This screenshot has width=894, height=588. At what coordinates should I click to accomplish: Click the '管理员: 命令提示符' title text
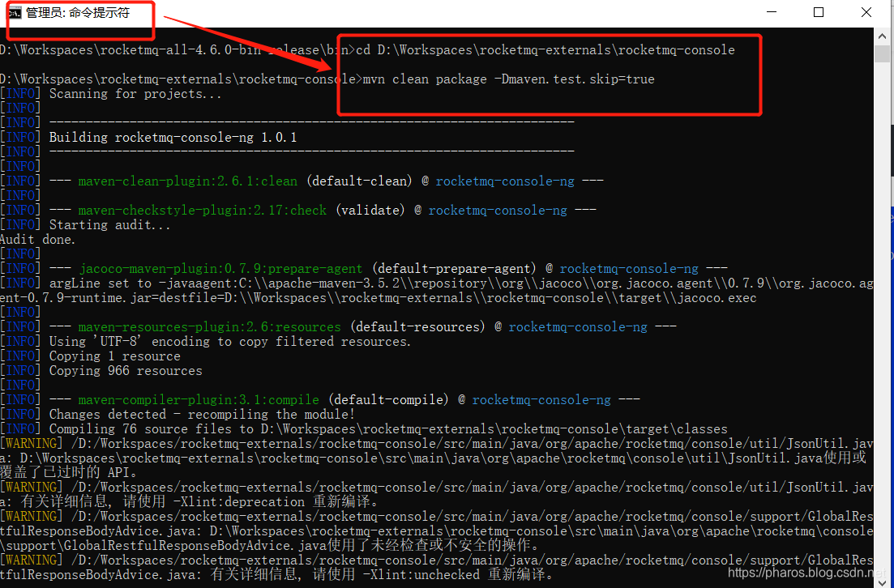coord(78,12)
